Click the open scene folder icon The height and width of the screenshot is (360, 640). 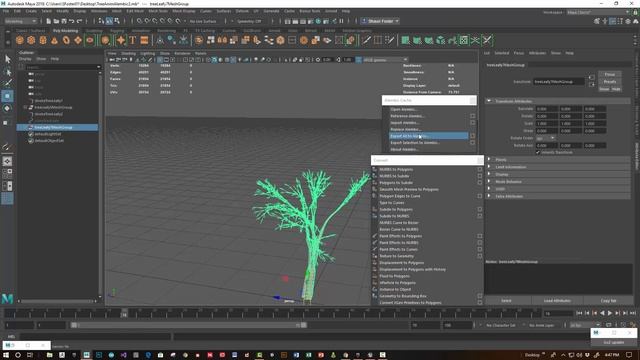pyautogui.click(x=56, y=21)
